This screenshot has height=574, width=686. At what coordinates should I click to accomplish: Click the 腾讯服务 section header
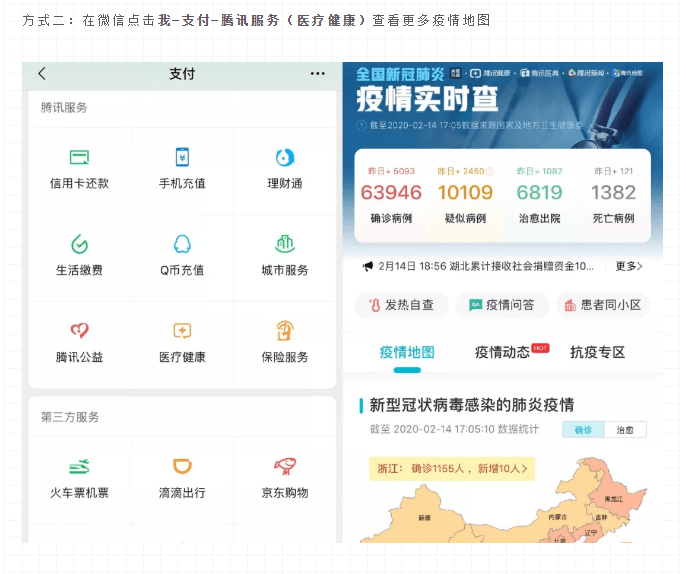pyautogui.click(x=64, y=108)
